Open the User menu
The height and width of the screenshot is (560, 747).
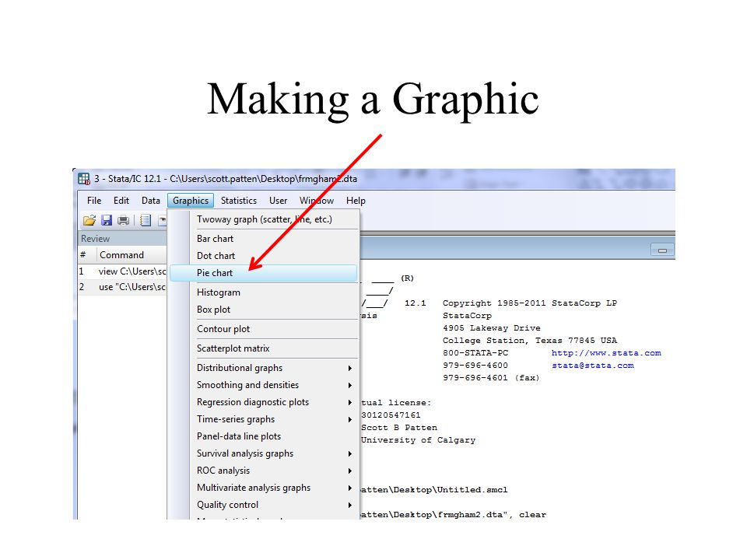tap(279, 201)
